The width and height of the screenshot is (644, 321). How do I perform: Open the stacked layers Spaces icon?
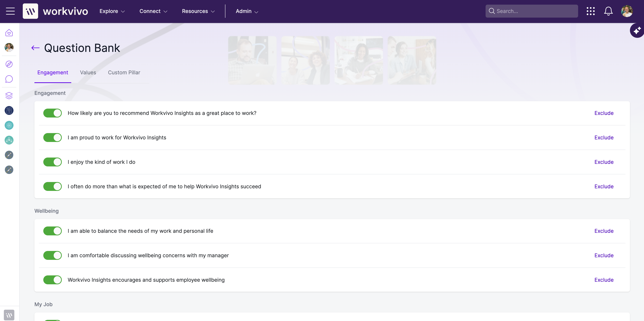(9, 95)
